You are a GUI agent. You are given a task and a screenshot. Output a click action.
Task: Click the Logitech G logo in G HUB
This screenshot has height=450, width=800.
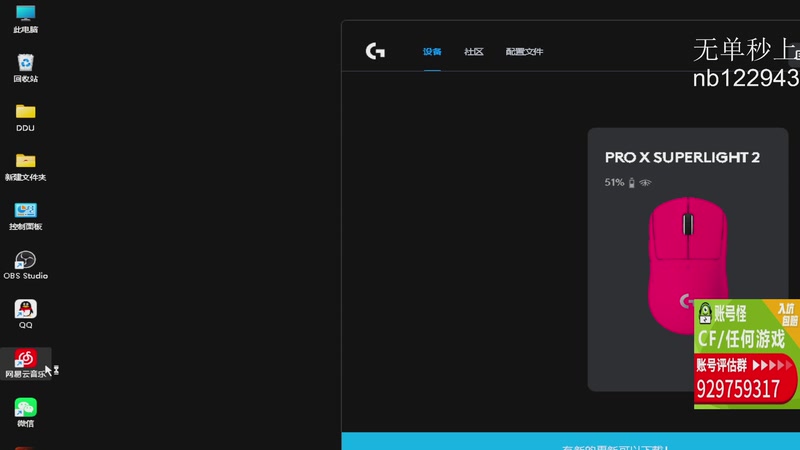point(375,51)
